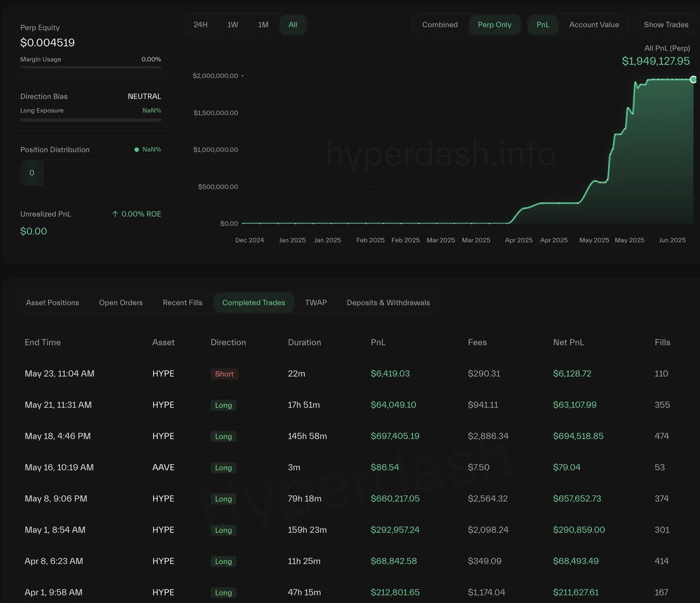
Task: Click the Short badge on the May 23 trade
Action: tap(224, 374)
